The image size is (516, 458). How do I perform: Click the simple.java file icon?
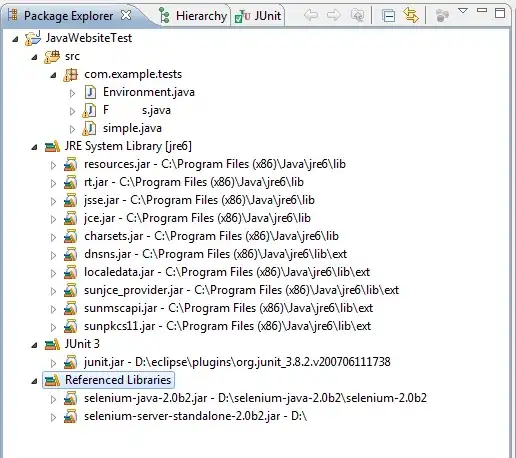coord(89,129)
